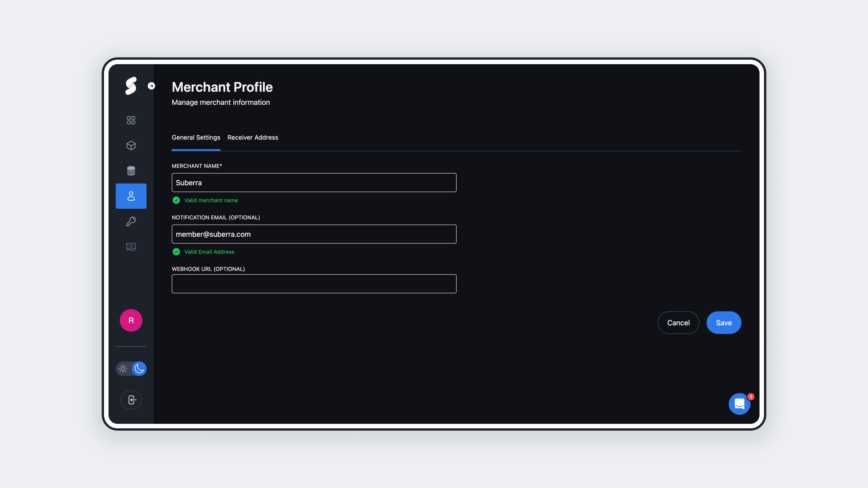Switch to light mode with sun icon
Screen dimensions: 868x488
123,368
